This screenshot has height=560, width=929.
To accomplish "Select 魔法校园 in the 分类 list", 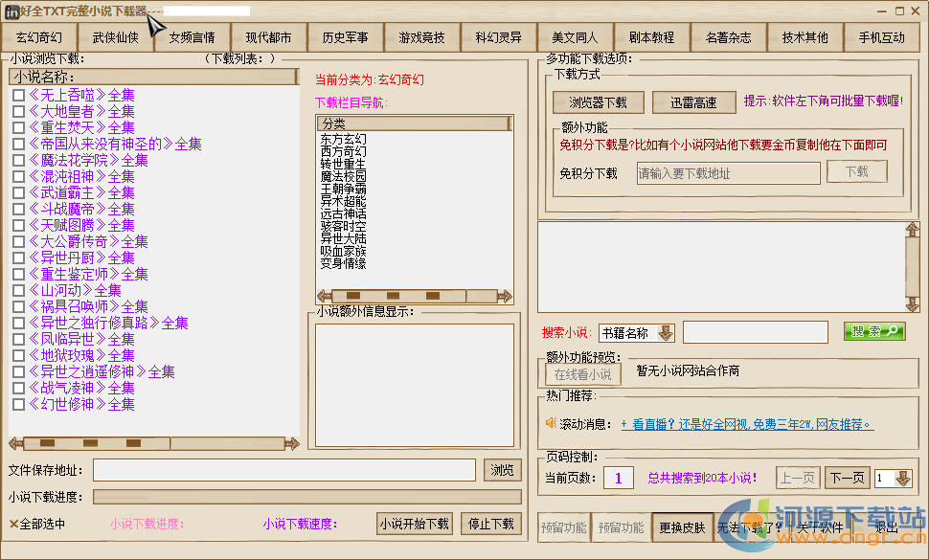I will (x=343, y=177).
